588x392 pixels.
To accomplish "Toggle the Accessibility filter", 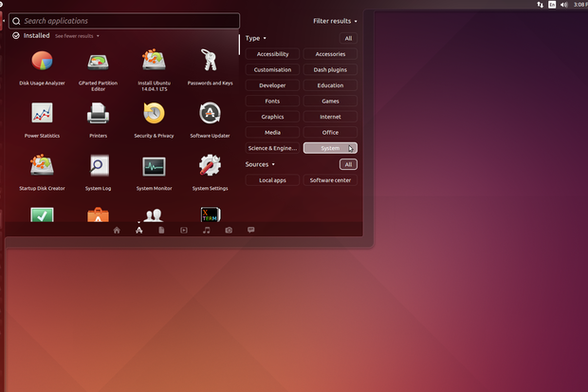I will click(272, 54).
